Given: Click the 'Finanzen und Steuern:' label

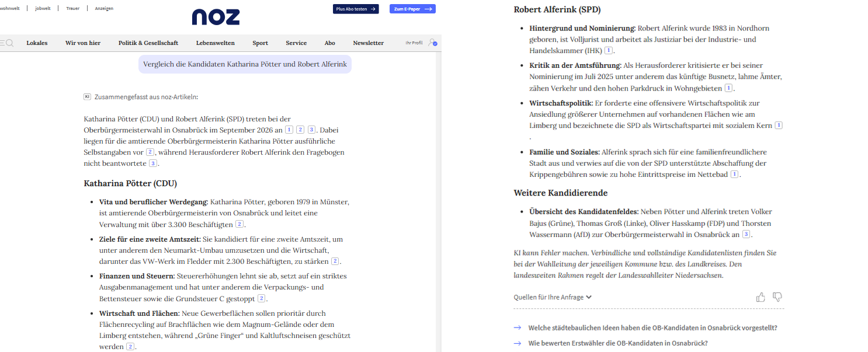Looking at the screenshot, I should tap(137, 276).
